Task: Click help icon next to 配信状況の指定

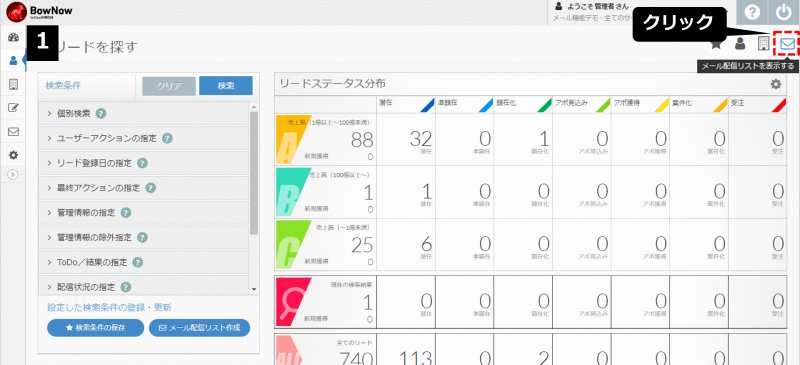Action: coord(126,287)
